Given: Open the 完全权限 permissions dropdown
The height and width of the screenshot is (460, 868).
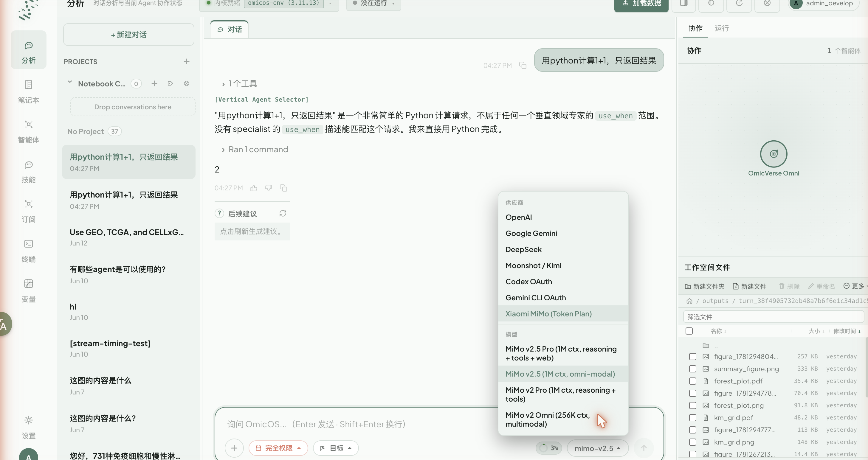Looking at the screenshot, I should tap(278, 448).
